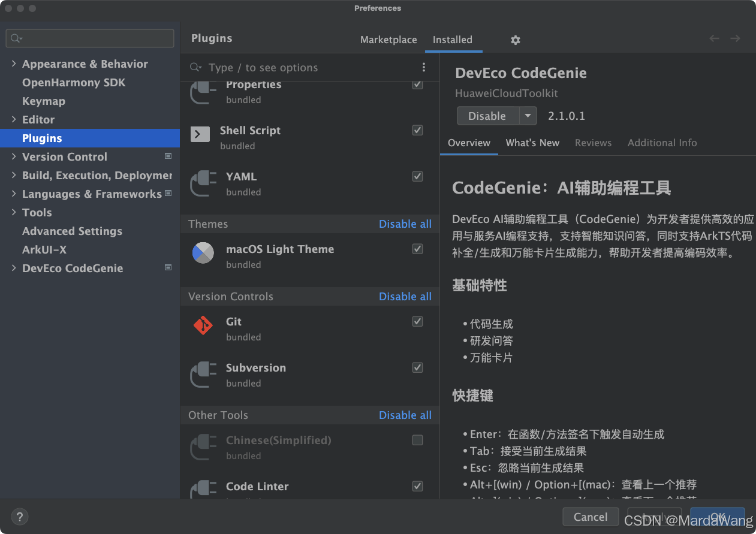This screenshot has height=534, width=756.
Task: Uncheck macOS Light Theme plugin
Action: (417, 249)
